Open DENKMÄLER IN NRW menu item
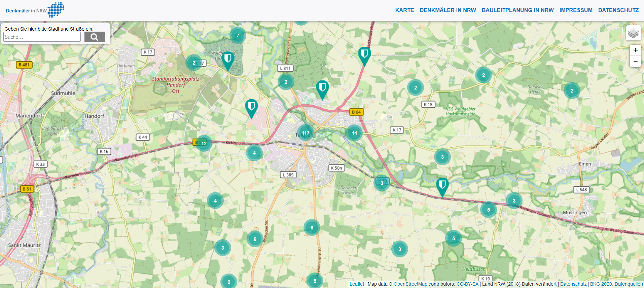The width and height of the screenshot is (644, 288). tap(448, 10)
